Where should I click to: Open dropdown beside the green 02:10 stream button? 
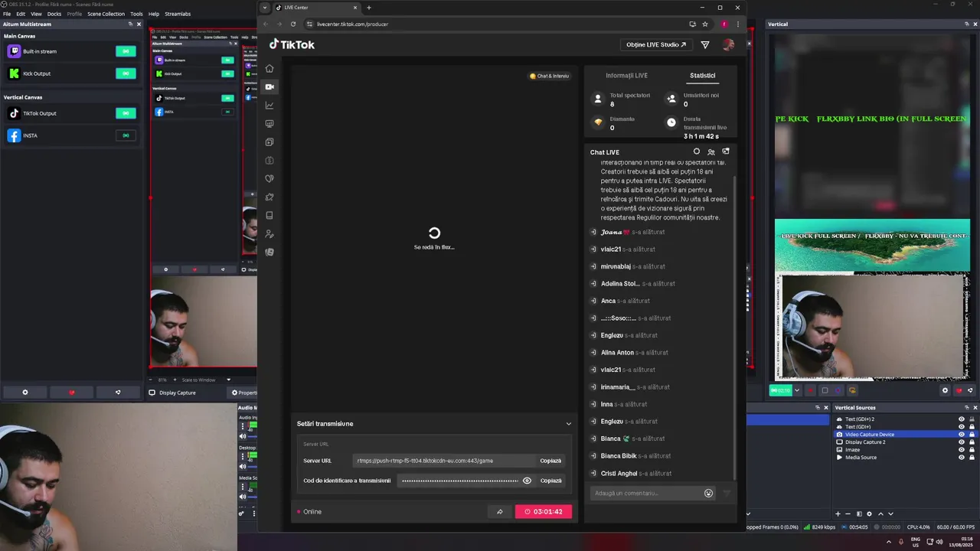pyautogui.click(x=797, y=390)
